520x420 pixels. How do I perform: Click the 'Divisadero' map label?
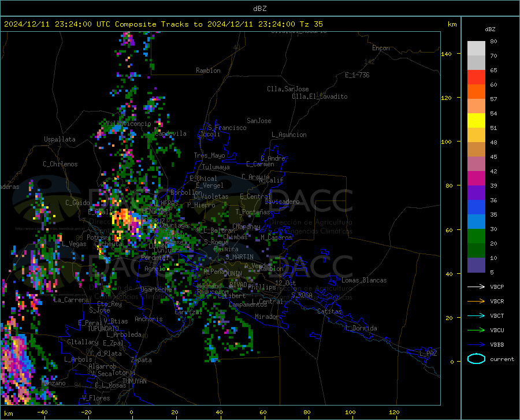tap(282, 202)
